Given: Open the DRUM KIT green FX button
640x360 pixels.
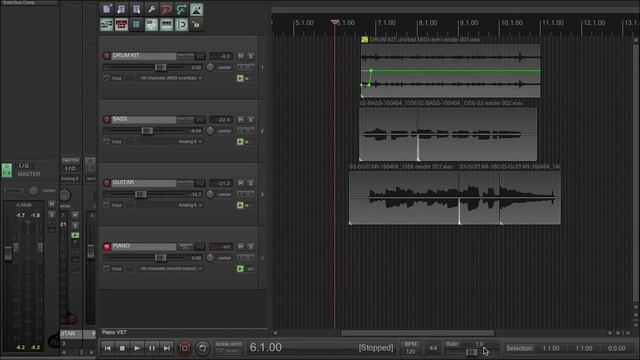Looking at the screenshot, I should pos(240,78).
